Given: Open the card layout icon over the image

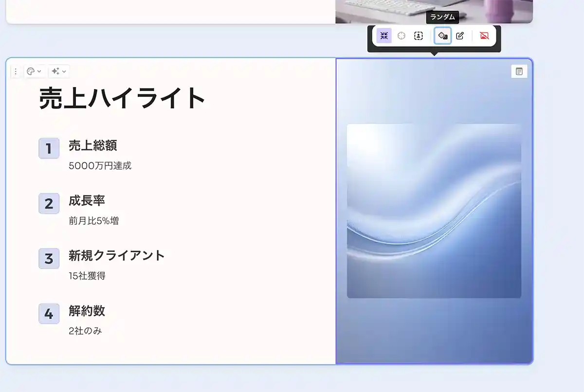Looking at the screenshot, I should click(519, 71).
